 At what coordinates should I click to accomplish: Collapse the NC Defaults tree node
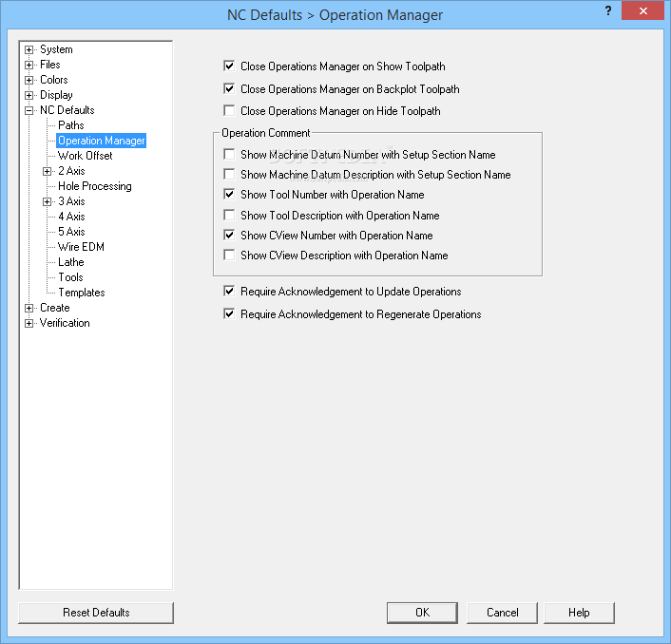[x=29, y=110]
